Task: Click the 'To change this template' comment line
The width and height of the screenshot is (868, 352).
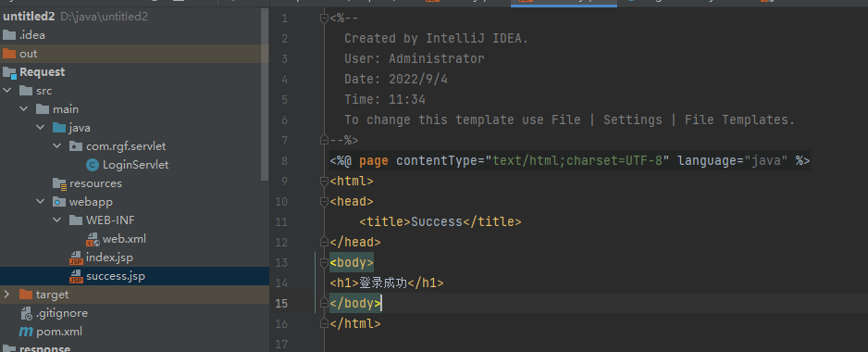Action: click(570, 119)
